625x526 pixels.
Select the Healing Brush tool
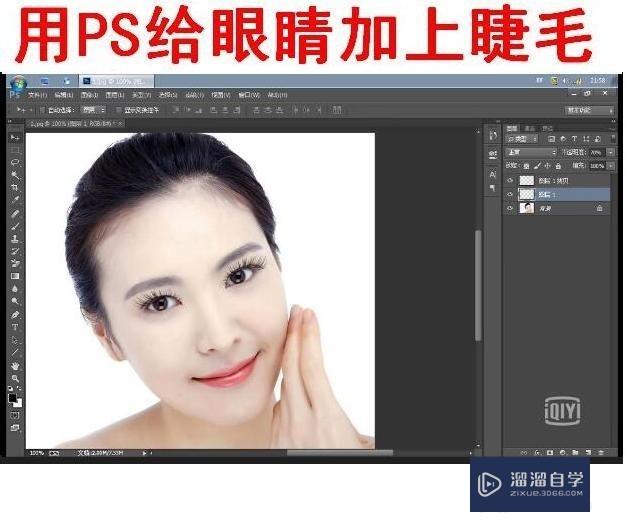(x=15, y=213)
